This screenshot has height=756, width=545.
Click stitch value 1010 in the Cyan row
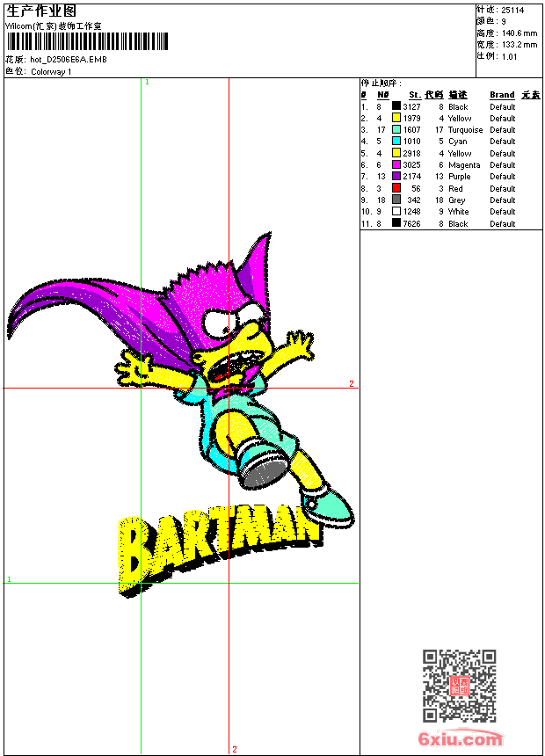click(x=412, y=142)
